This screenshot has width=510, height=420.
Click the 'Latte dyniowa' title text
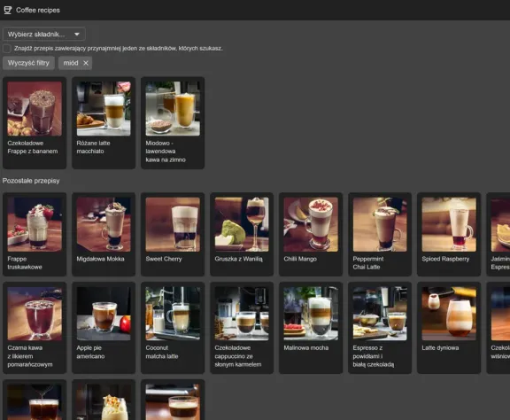tap(440, 347)
